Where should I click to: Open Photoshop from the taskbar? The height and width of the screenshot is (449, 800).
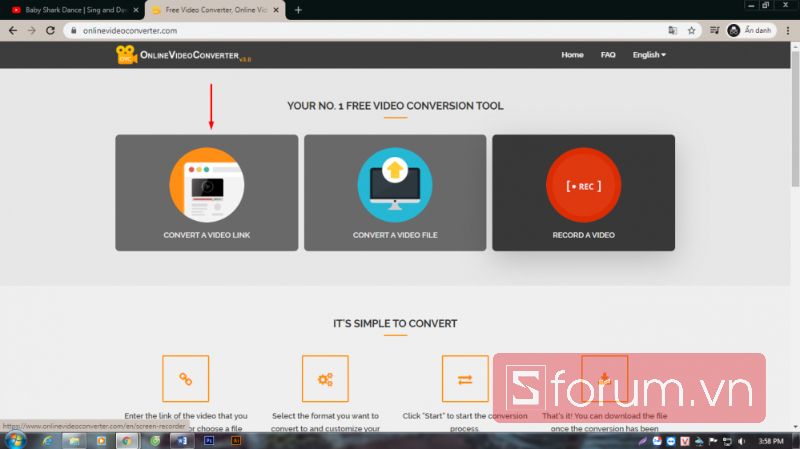209,440
